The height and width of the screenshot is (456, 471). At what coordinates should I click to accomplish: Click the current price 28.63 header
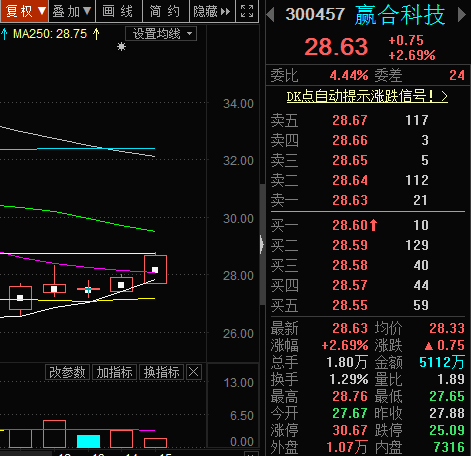[x=336, y=46]
